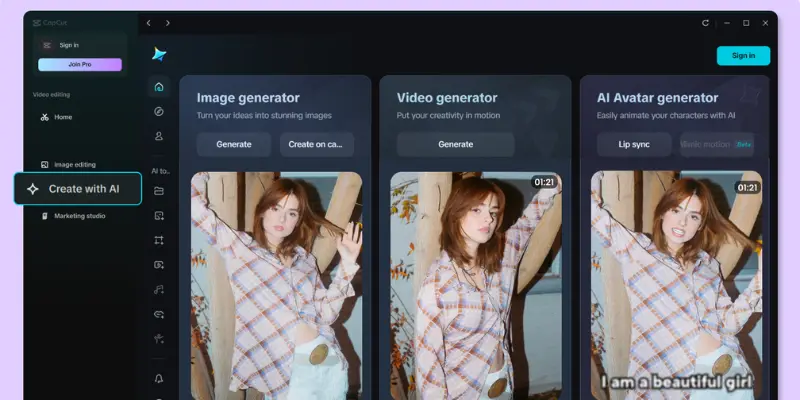This screenshot has height=400, width=800.
Task: Click the Lip sync button
Action: point(634,144)
